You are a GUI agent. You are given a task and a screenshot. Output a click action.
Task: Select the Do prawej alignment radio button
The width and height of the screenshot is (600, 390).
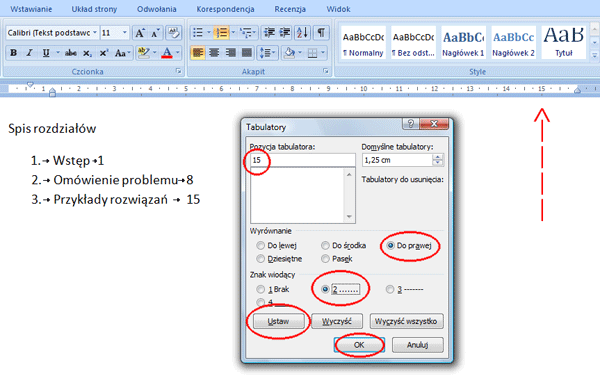pos(390,246)
